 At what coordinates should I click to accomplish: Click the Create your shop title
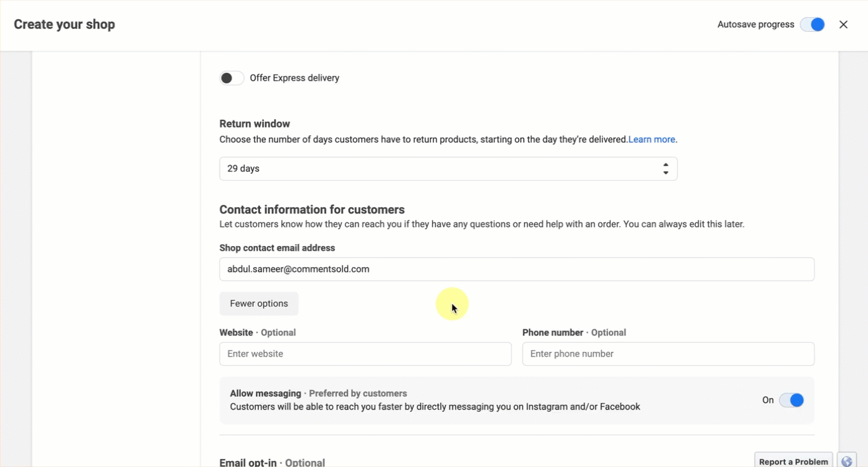[64, 24]
